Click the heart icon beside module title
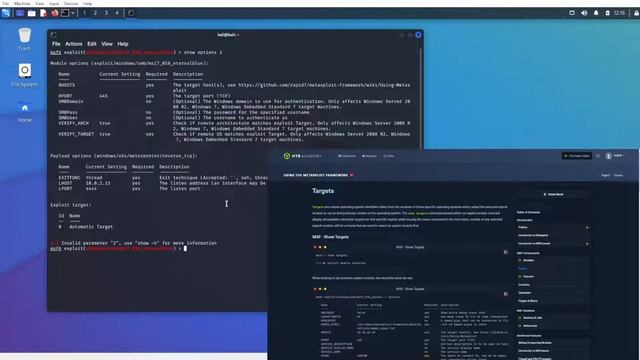Viewport: 640px width, 360px height. pos(351,175)
